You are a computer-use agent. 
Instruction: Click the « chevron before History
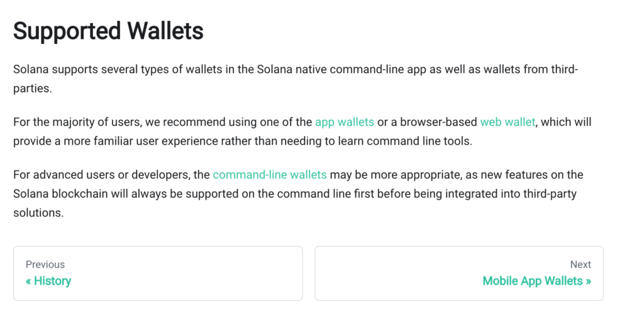pos(28,281)
